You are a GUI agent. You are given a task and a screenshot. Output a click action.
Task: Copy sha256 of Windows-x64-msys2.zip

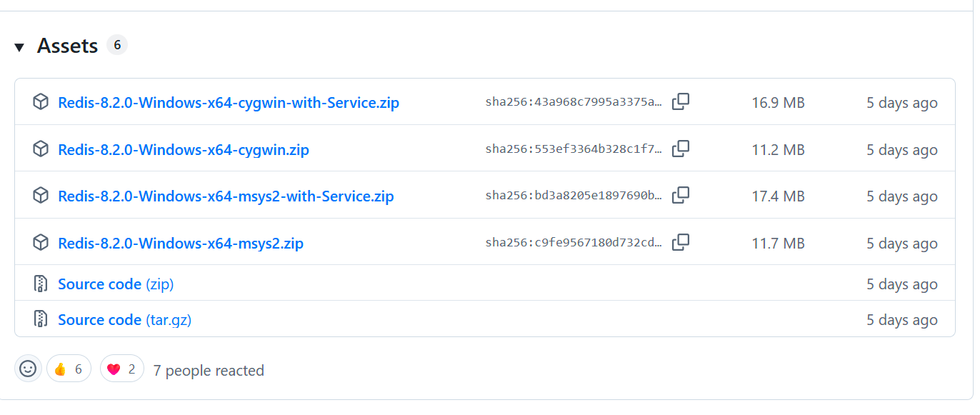(x=681, y=242)
